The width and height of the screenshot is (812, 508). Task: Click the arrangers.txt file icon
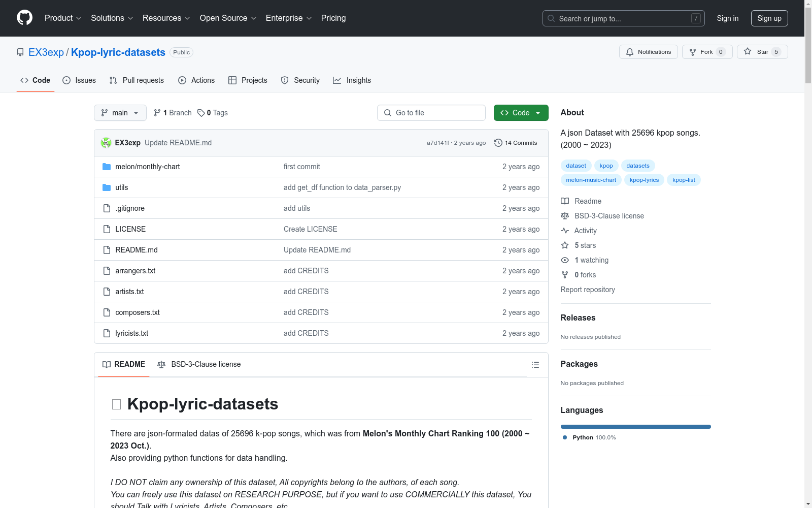coord(107,271)
